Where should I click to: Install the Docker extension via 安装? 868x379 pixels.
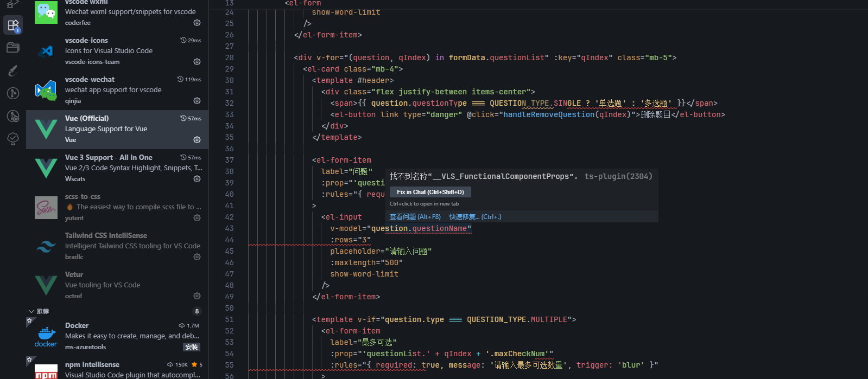(x=192, y=347)
